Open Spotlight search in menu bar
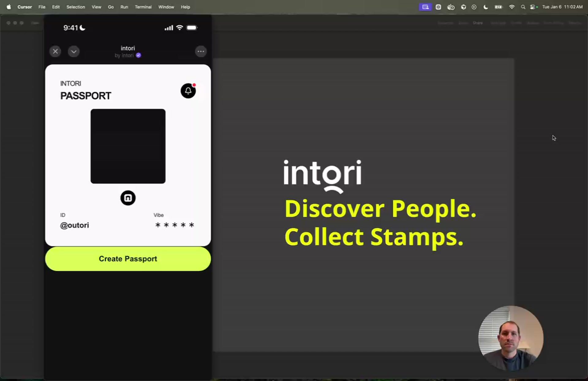 click(523, 7)
